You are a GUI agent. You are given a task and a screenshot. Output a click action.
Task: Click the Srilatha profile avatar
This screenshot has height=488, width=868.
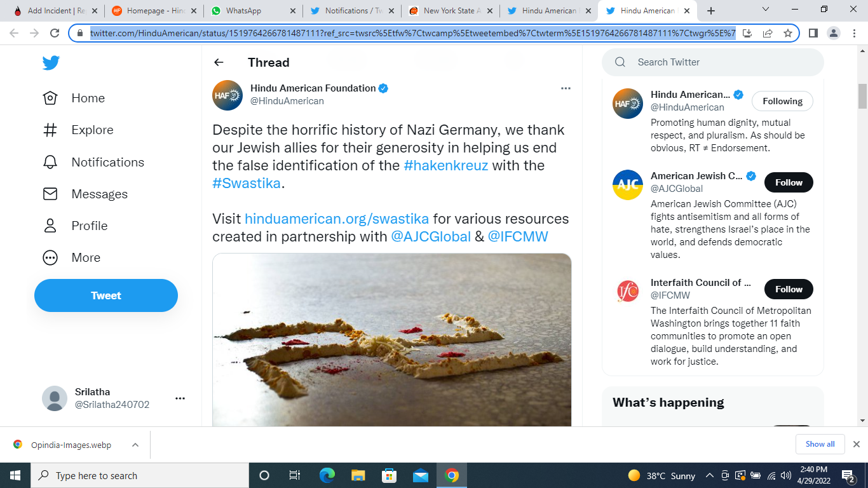coord(55,398)
